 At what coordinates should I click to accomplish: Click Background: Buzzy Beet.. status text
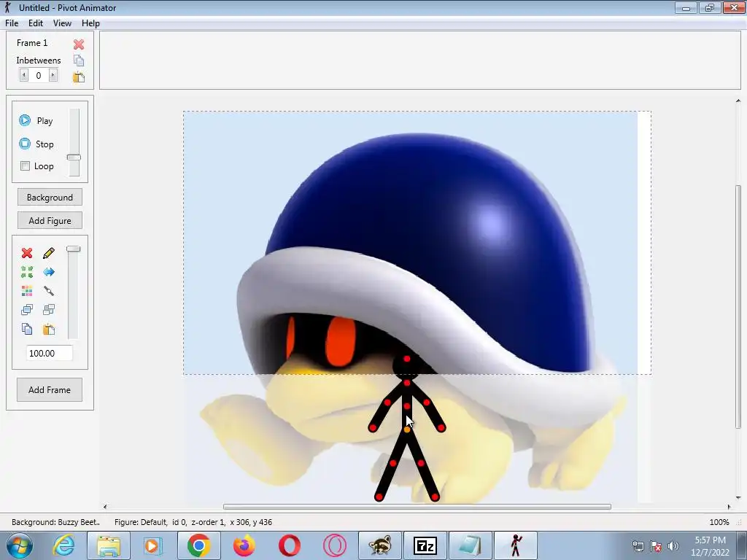point(55,522)
